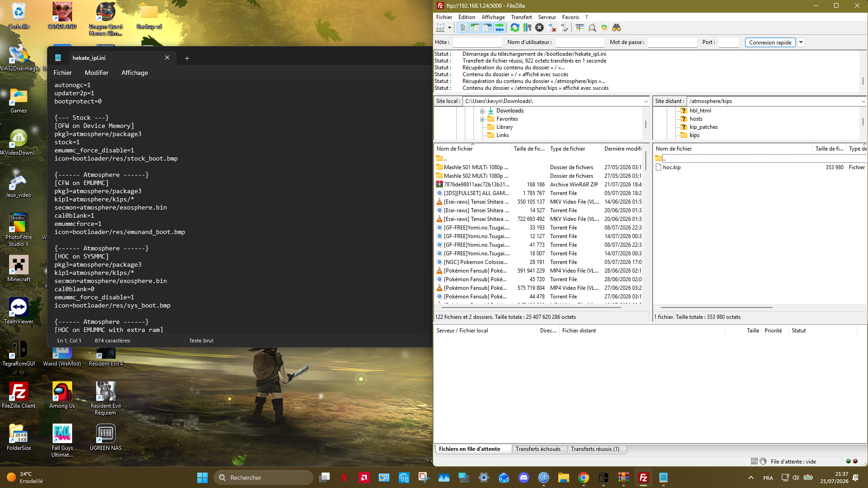This screenshot has height=488, width=868.
Task: Open the Fichier menu in FileZilla
Action: (444, 17)
